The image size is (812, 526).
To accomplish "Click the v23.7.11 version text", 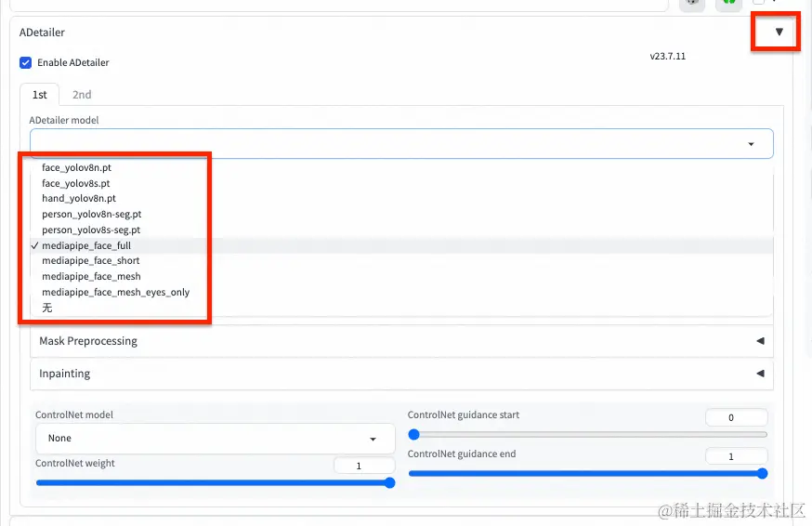I will 667,56.
